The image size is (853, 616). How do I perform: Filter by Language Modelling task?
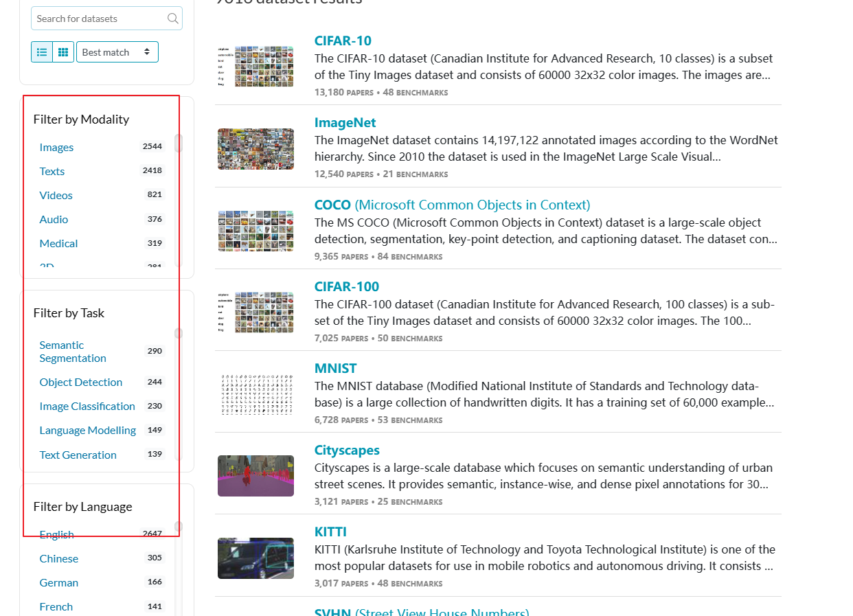(x=88, y=430)
